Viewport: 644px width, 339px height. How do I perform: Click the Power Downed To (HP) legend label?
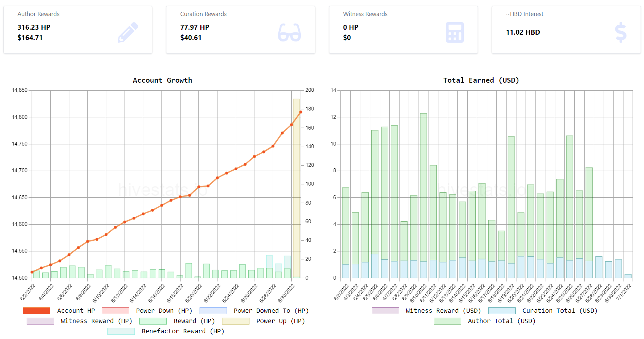[x=271, y=311]
